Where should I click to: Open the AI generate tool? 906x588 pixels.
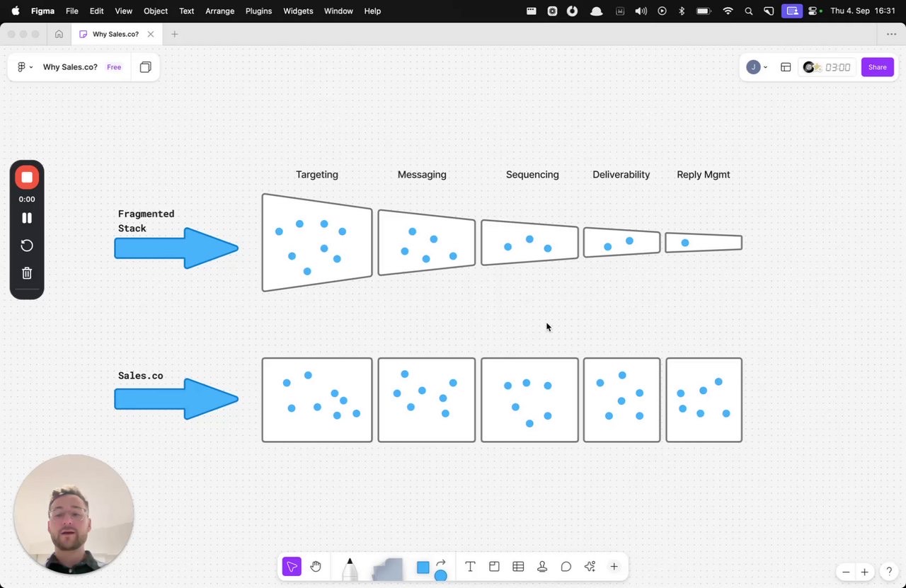coord(590,566)
